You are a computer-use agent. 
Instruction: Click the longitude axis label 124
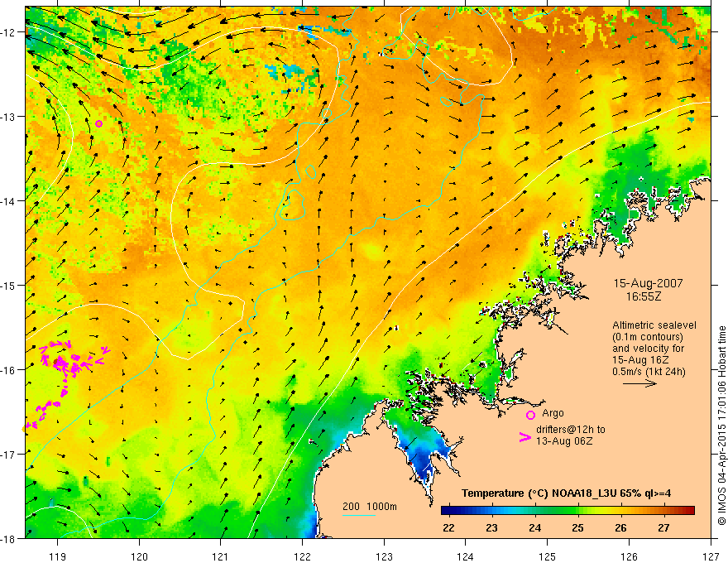[x=466, y=556]
